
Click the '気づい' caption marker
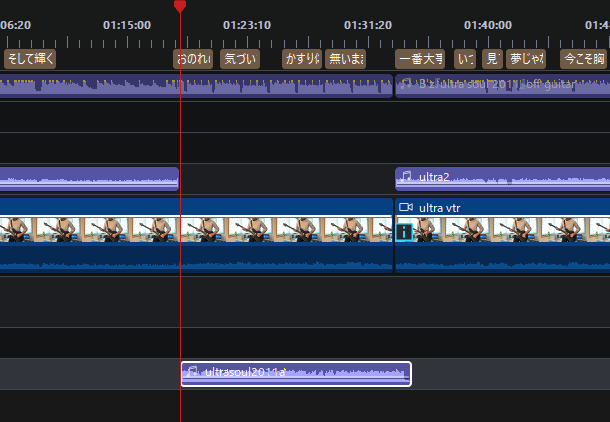tap(239, 59)
